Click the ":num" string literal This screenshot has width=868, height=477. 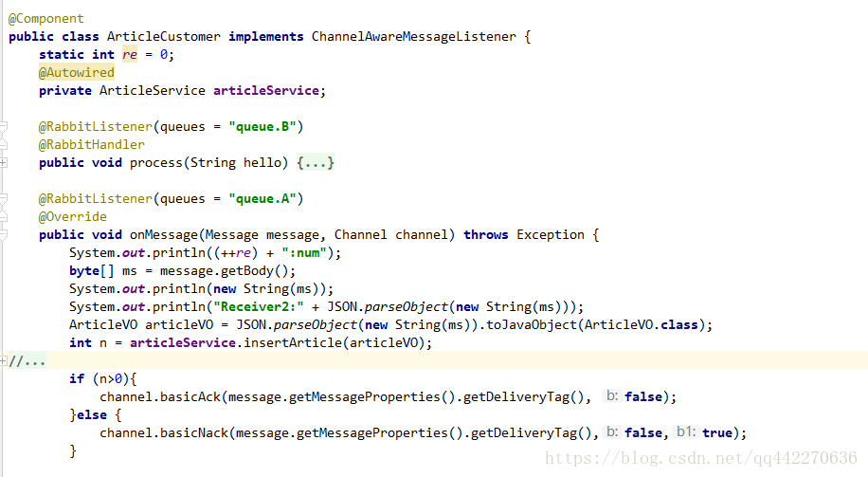[x=304, y=252]
